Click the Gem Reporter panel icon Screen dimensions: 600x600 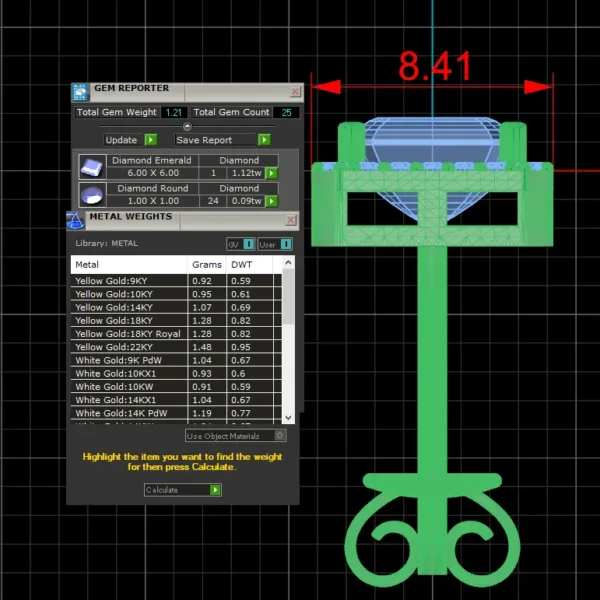tap(80, 92)
